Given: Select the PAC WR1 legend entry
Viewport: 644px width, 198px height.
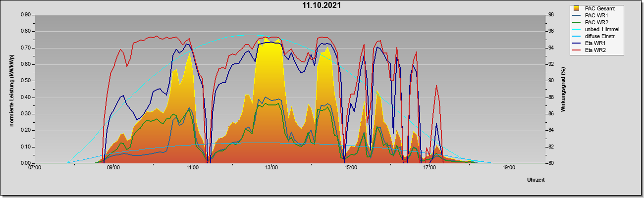Looking at the screenshot, I should 596,15.
